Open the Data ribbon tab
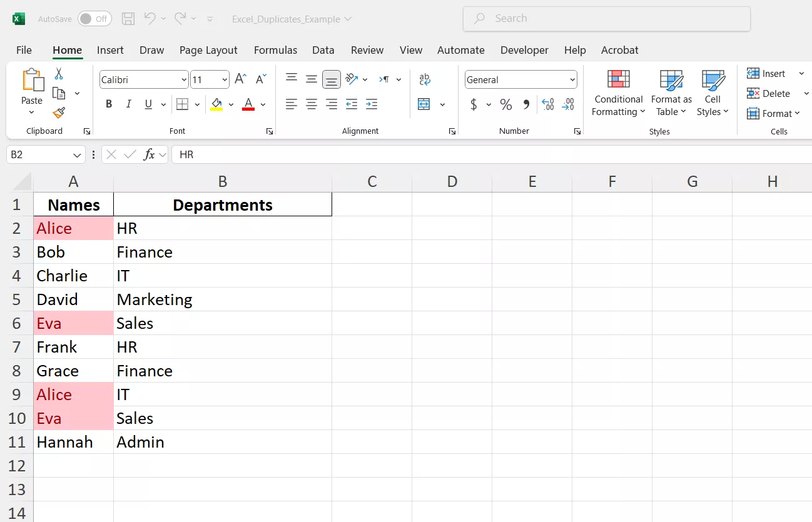 pos(323,50)
